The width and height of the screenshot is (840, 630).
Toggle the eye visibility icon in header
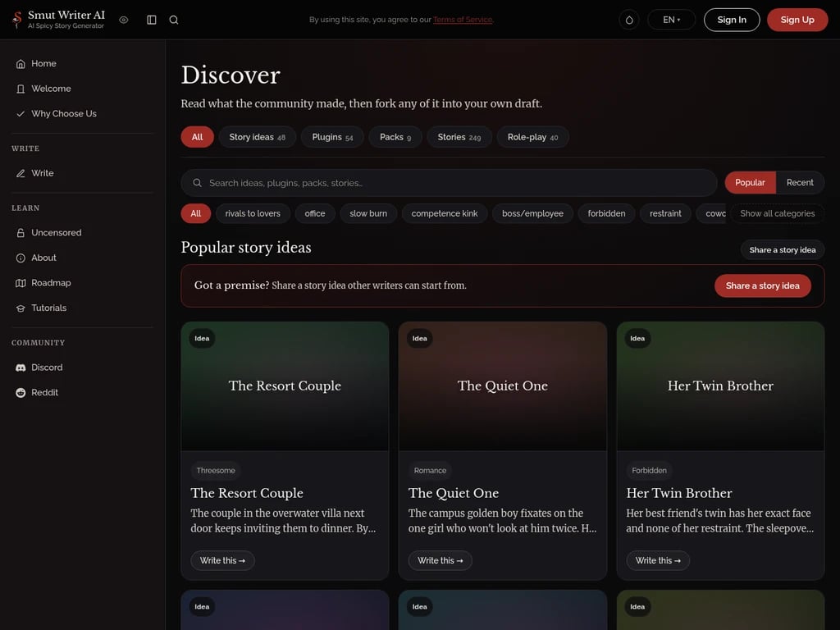coord(124,20)
